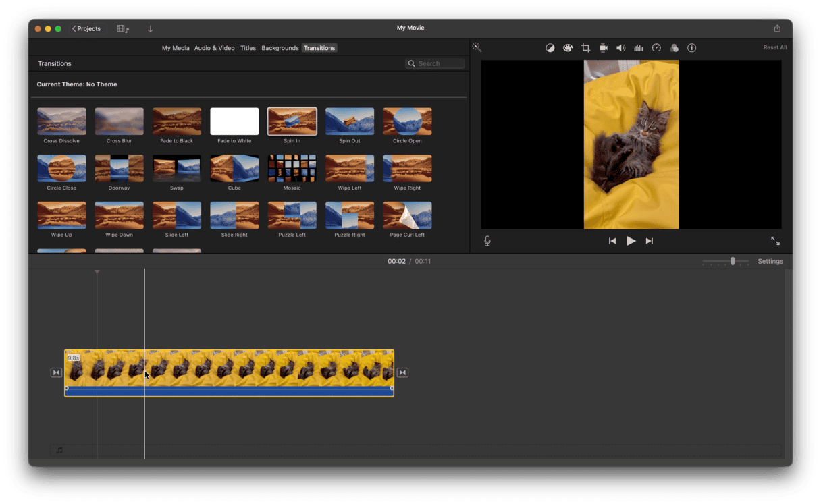
Task: Click the voiceover microphone button
Action: [x=487, y=241]
